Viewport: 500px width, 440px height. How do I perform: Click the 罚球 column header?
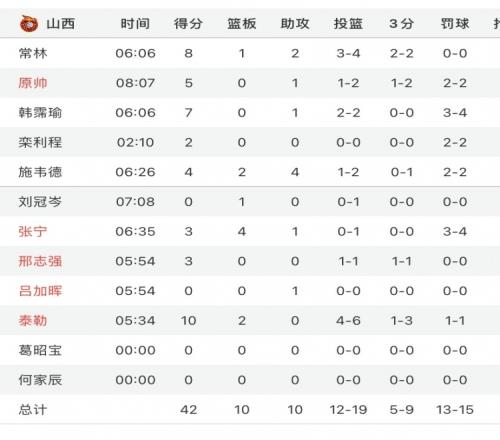(455, 24)
